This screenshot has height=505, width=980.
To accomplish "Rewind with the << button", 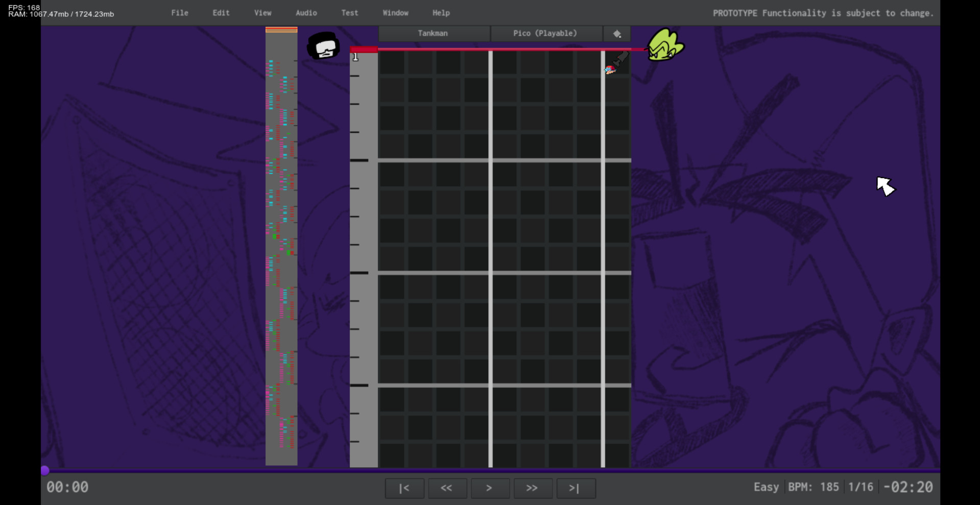I will 447,488.
